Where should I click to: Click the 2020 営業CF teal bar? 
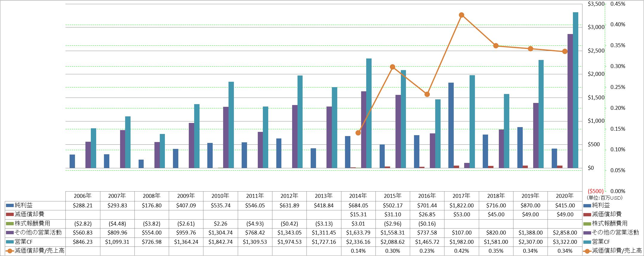tap(576, 90)
